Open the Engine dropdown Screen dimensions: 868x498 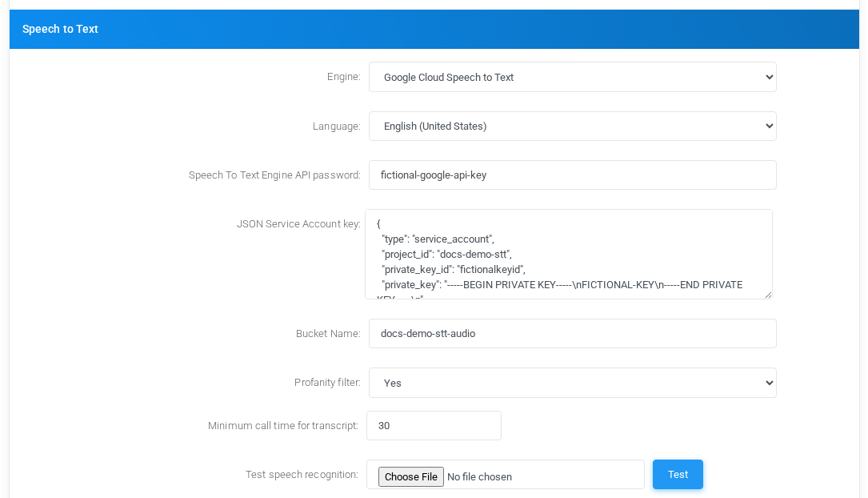[x=572, y=77]
